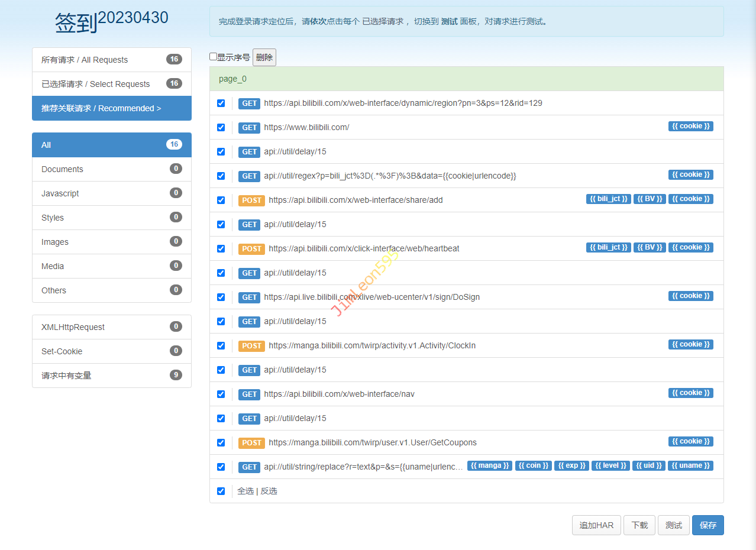Filter by XMLHttpRequest type

[x=112, y=327]
